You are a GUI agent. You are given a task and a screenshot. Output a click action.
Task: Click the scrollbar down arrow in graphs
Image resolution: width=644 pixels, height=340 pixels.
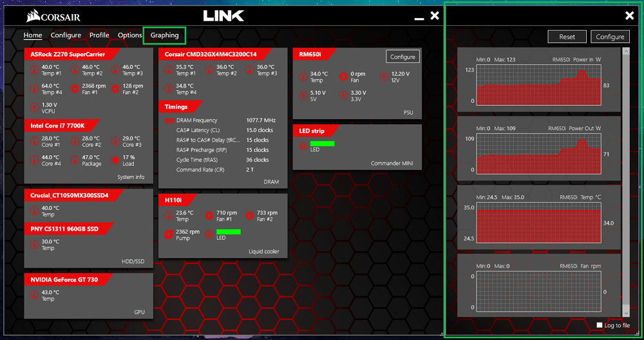626,313
